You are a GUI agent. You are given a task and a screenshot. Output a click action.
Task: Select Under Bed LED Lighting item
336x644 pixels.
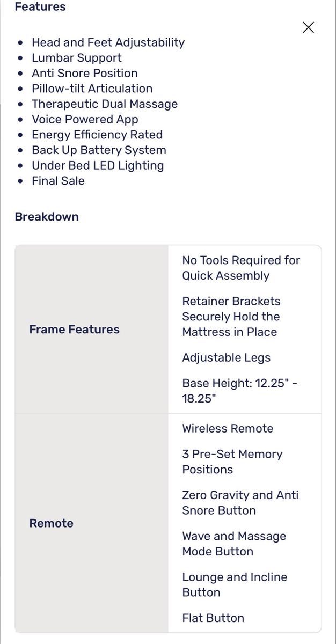coord(98,165)
